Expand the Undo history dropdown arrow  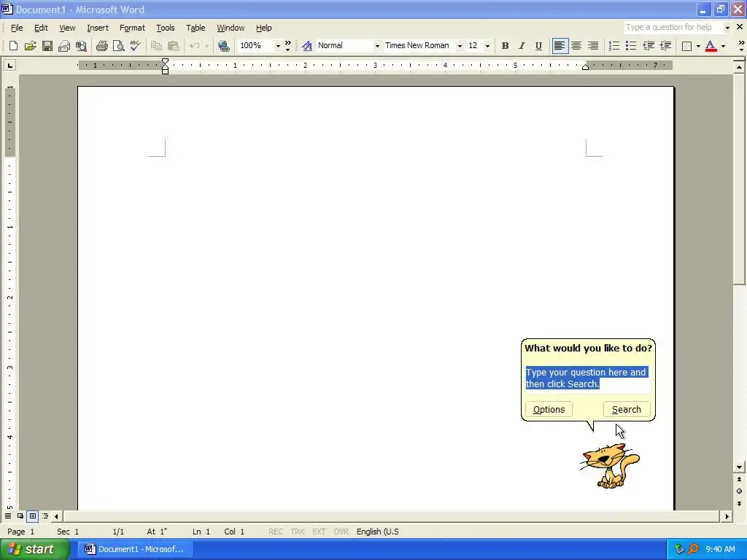[x=206, y=46]
